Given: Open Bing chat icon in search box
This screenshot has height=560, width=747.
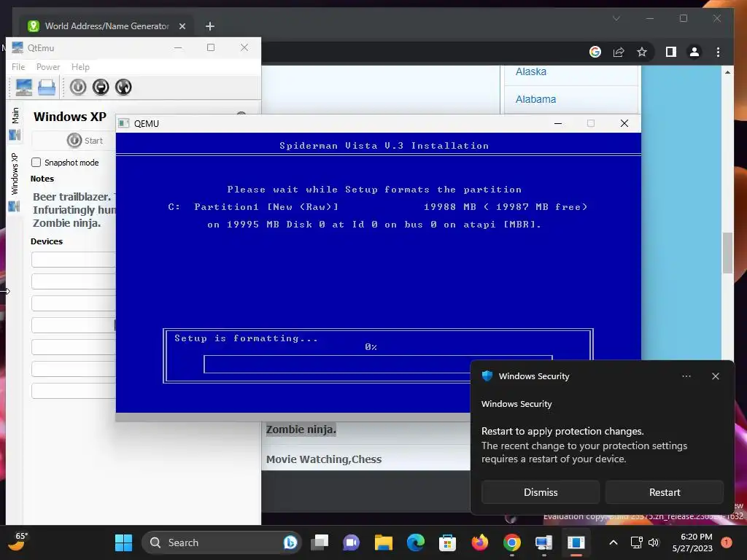Looking at the screenshot, I should 290,542.
